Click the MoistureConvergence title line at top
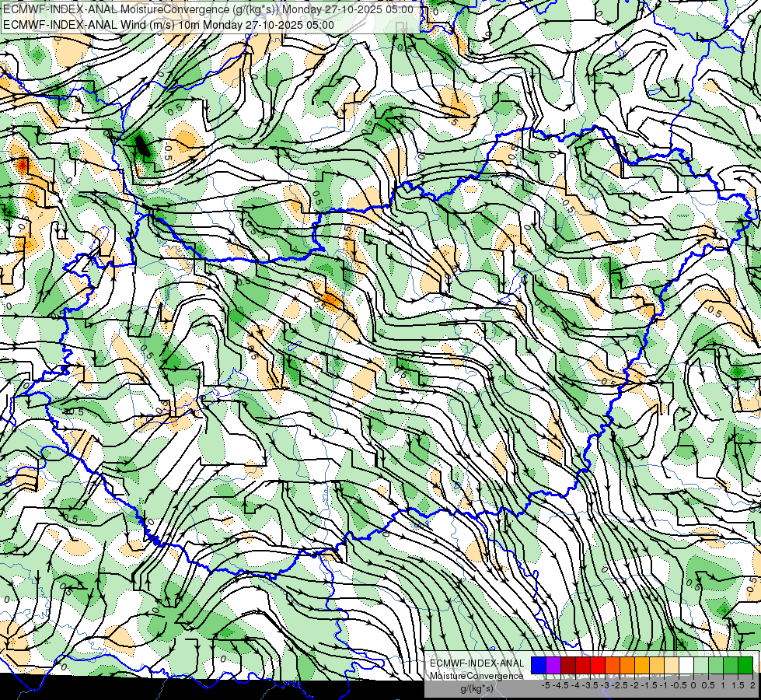761x700 pixels. pos(208,9)
